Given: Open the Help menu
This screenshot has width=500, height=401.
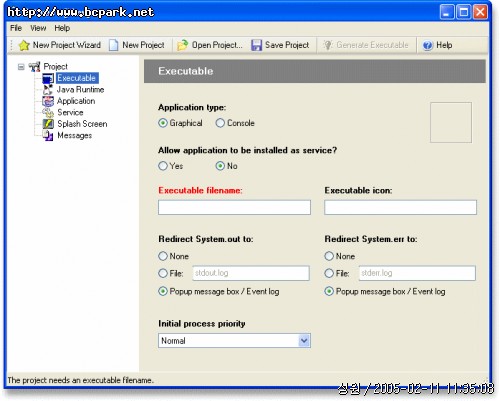Looking at the screenshot, I should tap(62, 28).
